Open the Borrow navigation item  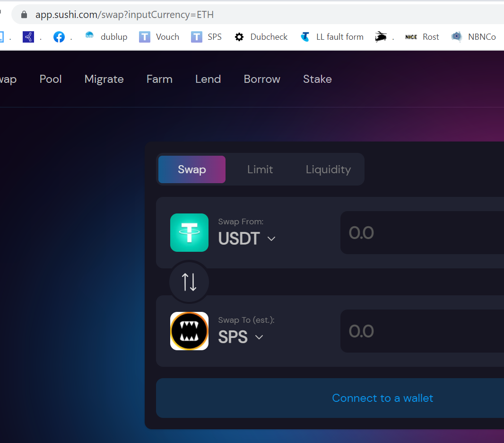262,79
